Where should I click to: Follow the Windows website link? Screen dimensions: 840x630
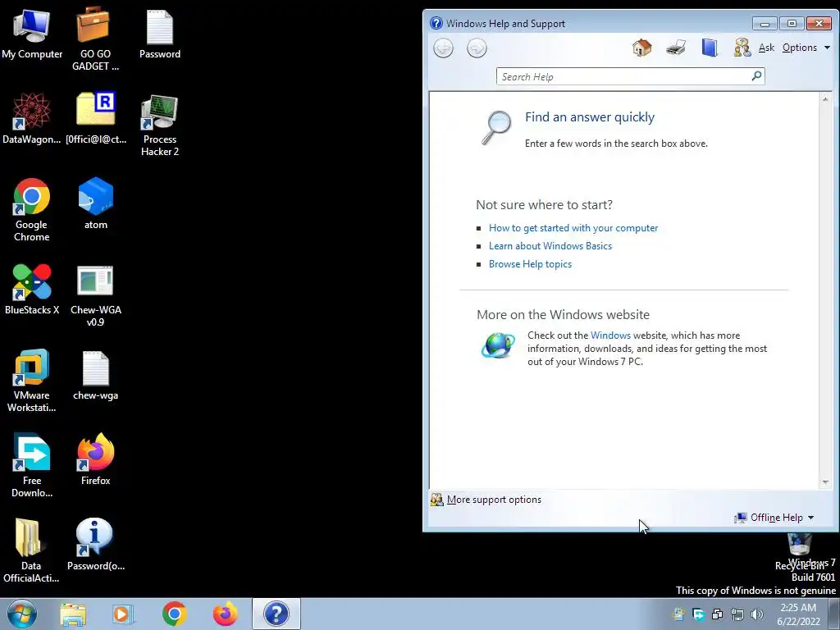coord(610,336)
